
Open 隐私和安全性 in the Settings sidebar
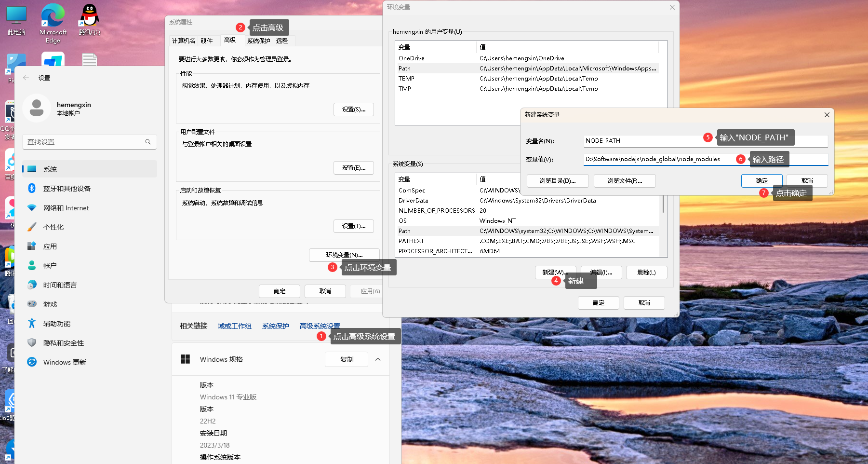pos(90,342)
